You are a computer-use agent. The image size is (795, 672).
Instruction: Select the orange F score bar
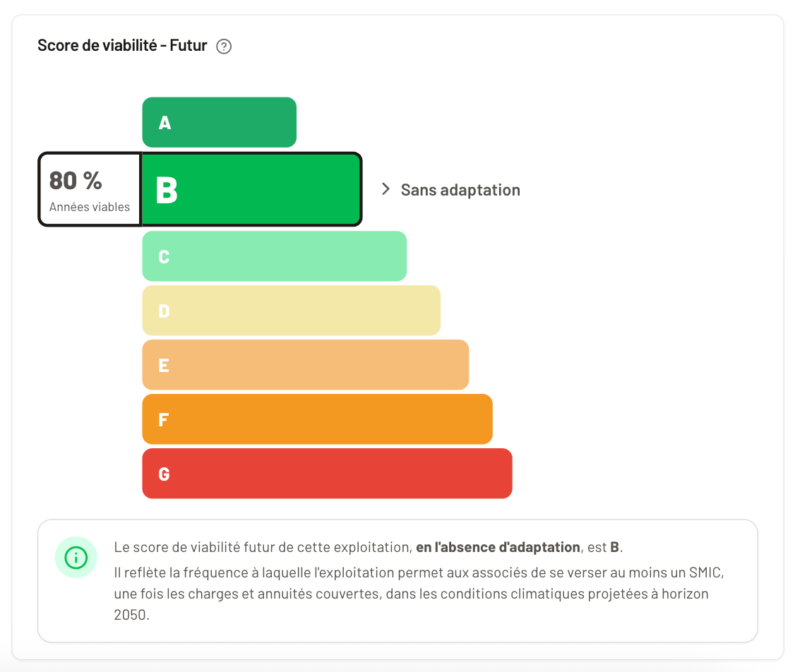point(317,419)
